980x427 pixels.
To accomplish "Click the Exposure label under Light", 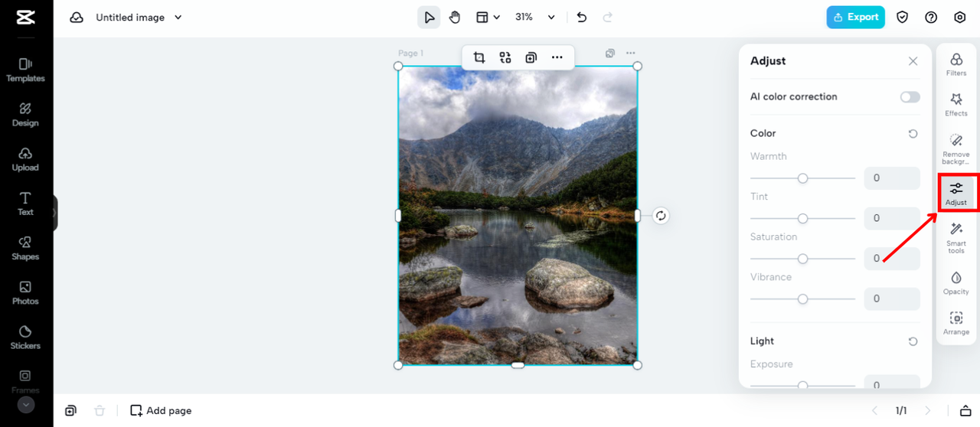I will [x=772, y=364].
